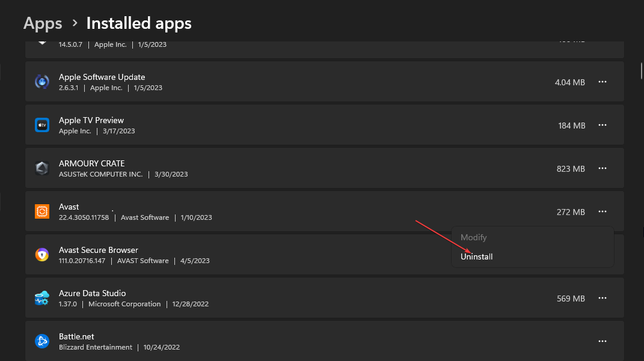Viewport: 644px width, 361px height.
Task: Click the 4.04 MB size value
Action: 569,82
